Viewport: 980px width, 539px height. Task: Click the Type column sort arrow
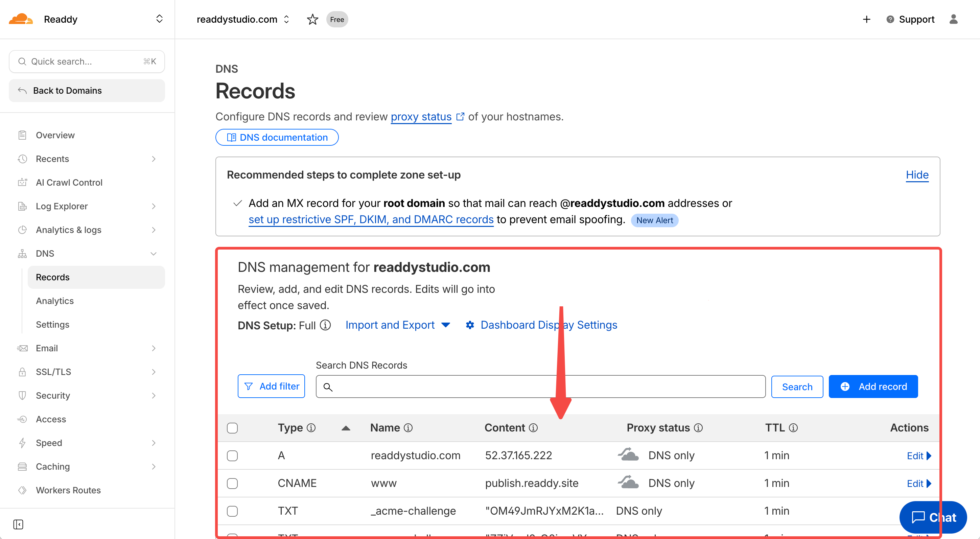click(x=346, y=428)
